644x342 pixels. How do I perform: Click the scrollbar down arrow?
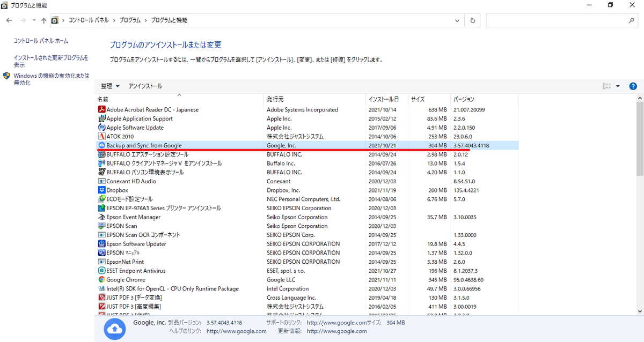640,311
